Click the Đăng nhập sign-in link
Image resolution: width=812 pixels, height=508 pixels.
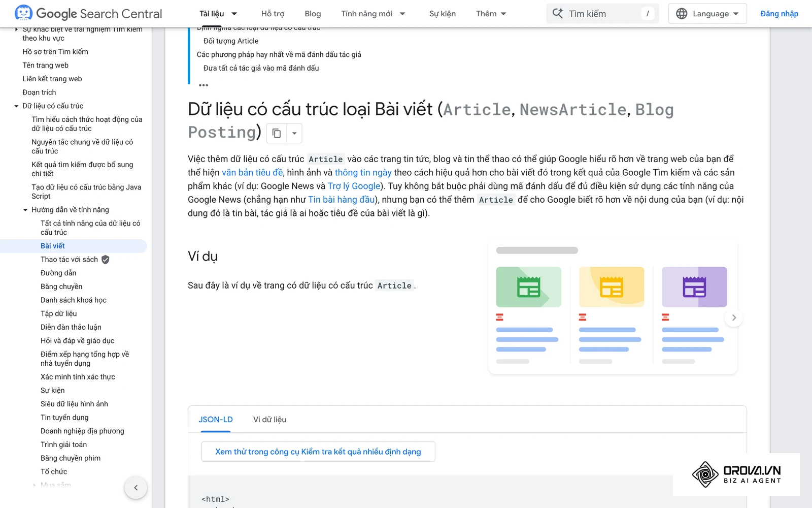(780, 14)
